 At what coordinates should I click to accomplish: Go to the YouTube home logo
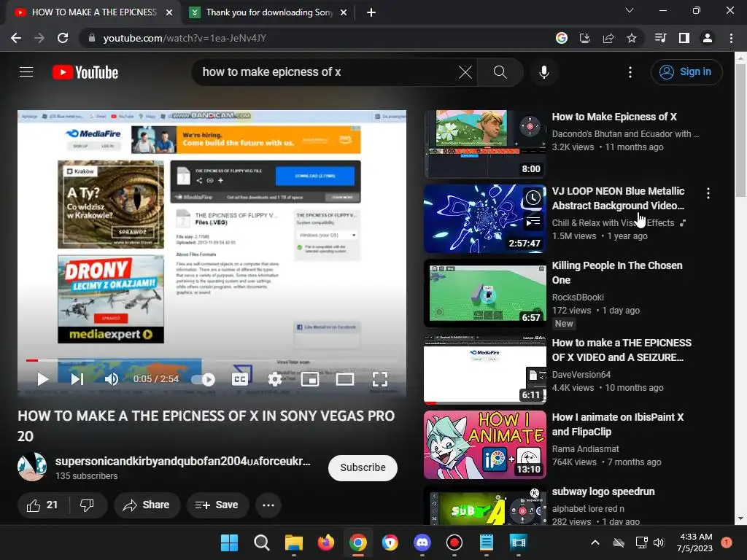pos(85,72)
